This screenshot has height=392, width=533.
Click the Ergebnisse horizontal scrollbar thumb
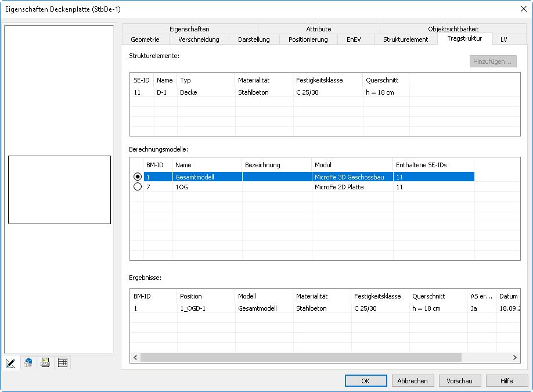(301, 357)
